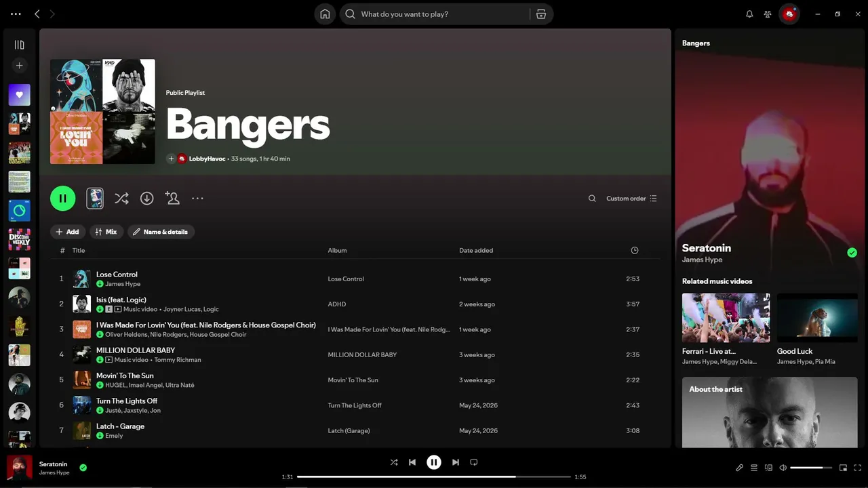Edit playlist Name & details
868x488 pixels.
(161, 232)
